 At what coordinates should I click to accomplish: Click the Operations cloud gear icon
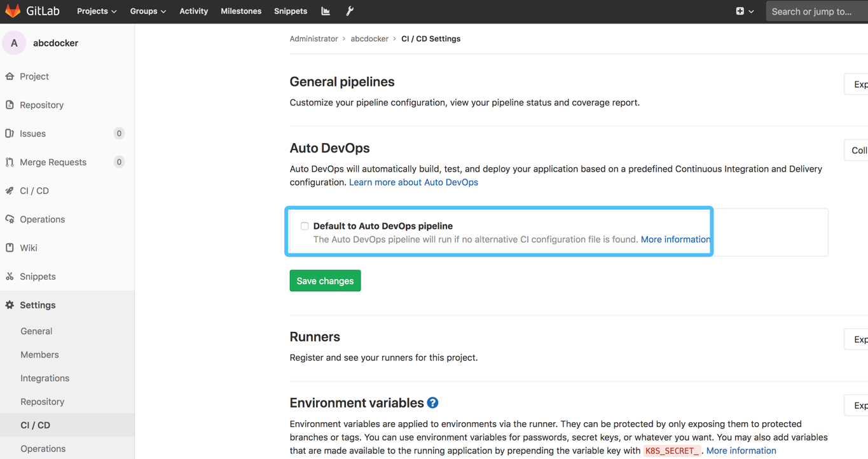(10, 219)
